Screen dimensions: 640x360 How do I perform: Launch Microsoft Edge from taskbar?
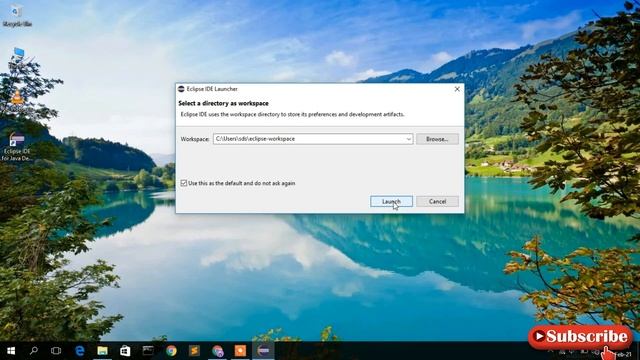click(80, 351)
